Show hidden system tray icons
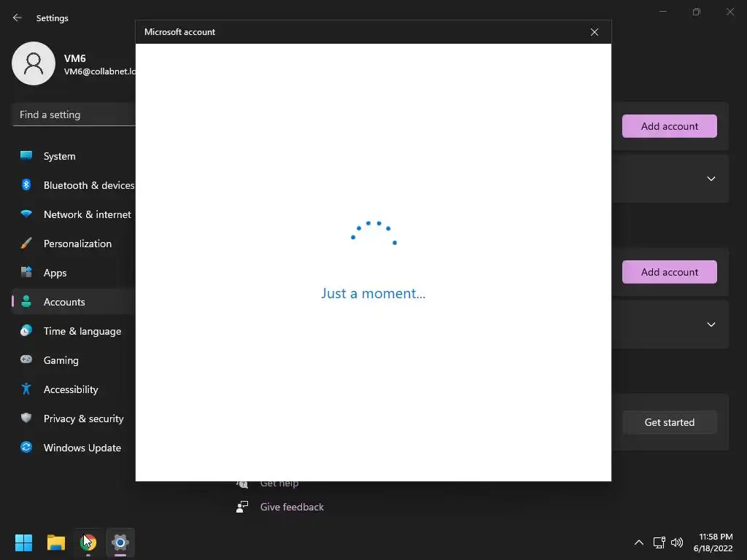747x560 pixels. (639, 542)
